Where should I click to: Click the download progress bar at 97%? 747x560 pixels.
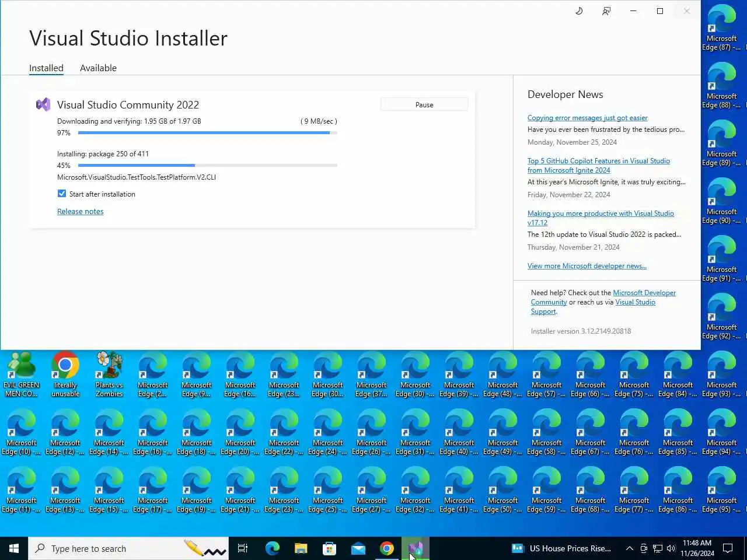[x=207, y=133]
